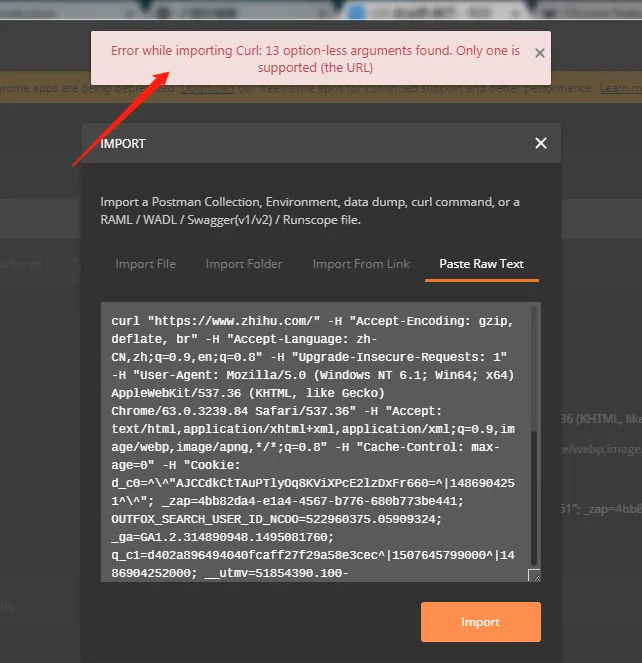Screen dimensions: 642x663
Task: Open the Learn more link in banner
Action: pyautogui.click(x=620, y=88)
